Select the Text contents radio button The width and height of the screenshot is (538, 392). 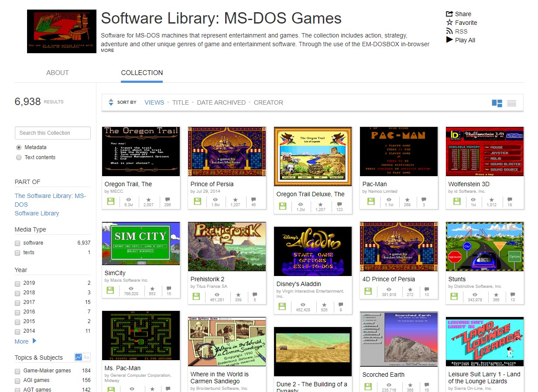pos(18,157)
